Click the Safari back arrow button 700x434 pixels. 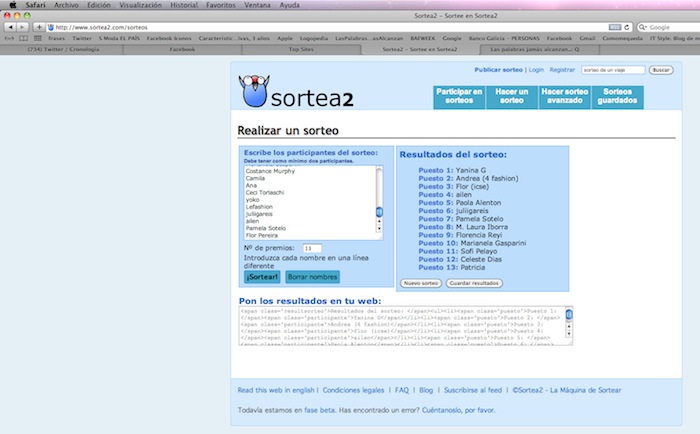coord(8,27)
